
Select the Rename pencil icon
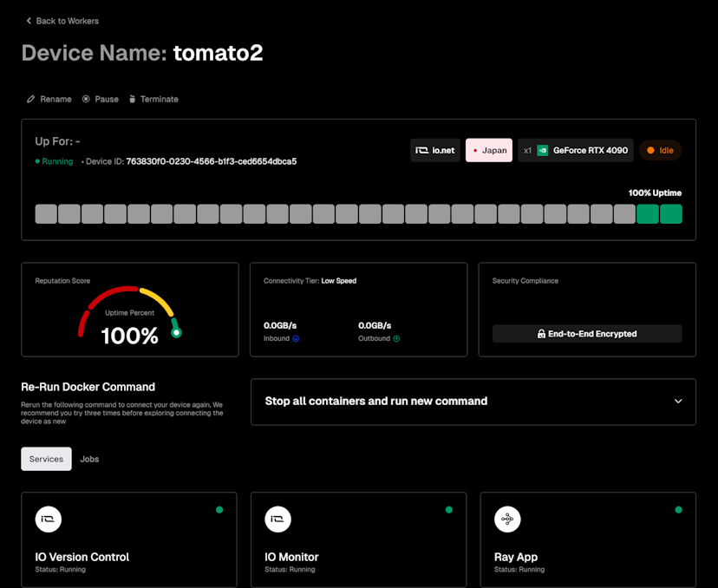30,99
